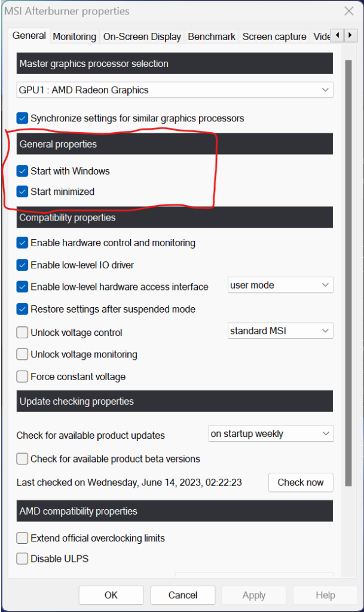
Task: Click the OK button
Action: point(111,595)
